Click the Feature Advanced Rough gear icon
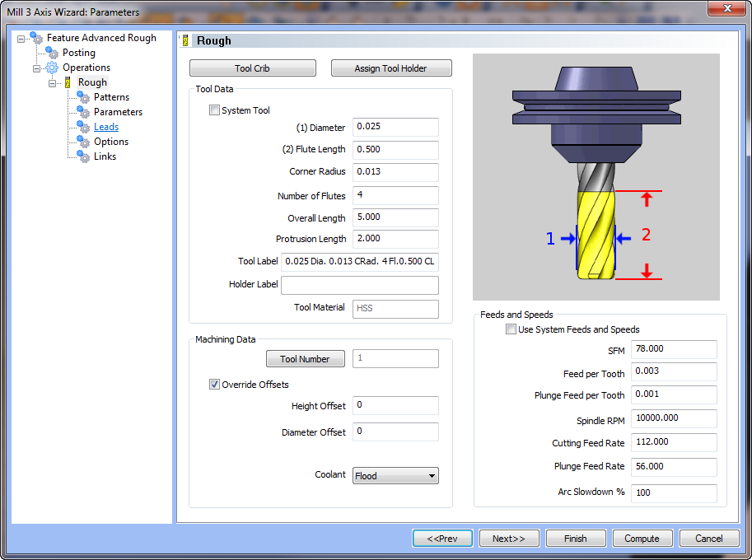 (35, 37)
